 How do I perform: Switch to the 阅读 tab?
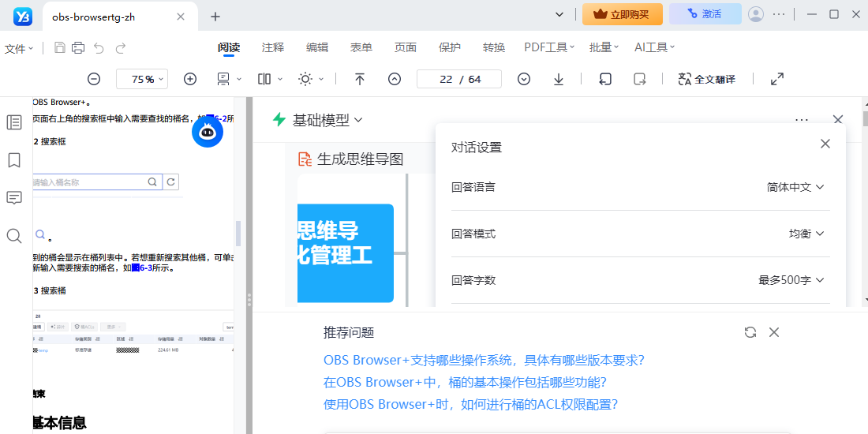[x=228, y=47]
